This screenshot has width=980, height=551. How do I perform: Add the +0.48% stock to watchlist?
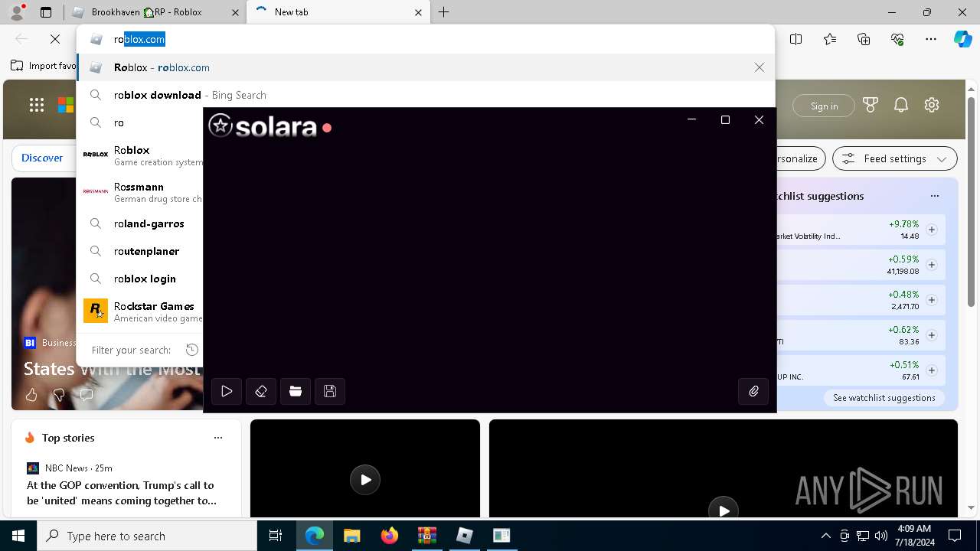(x=931, y=300)
